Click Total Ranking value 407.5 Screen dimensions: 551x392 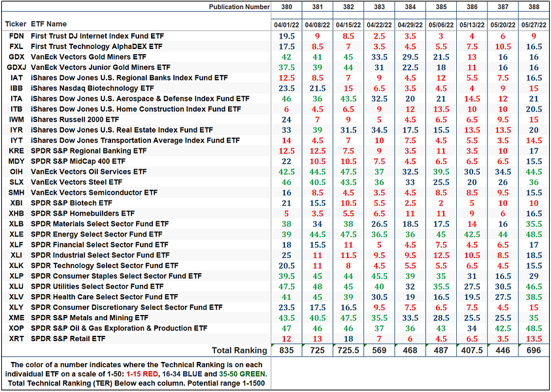click(x=472, y=350)
